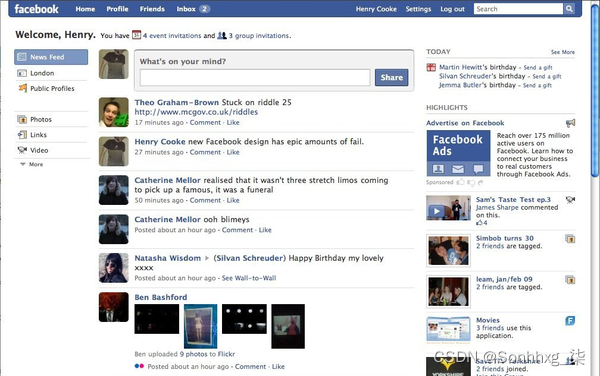Click the Public Profiles flag icon

23,88
